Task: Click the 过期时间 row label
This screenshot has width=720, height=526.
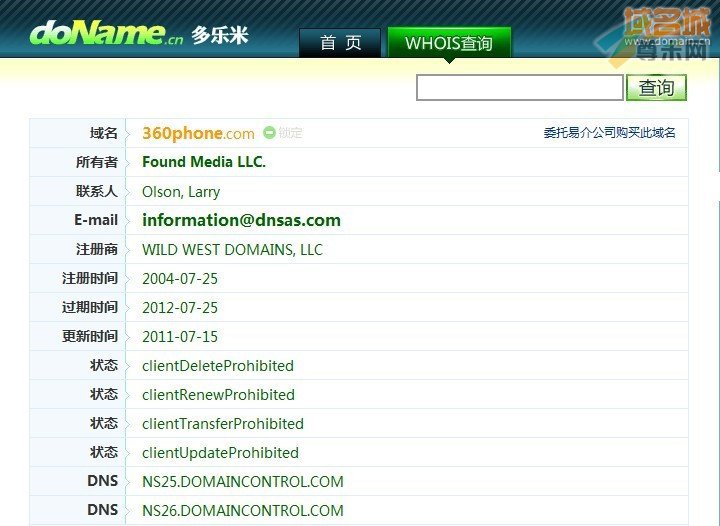Action: coord(90,307)
